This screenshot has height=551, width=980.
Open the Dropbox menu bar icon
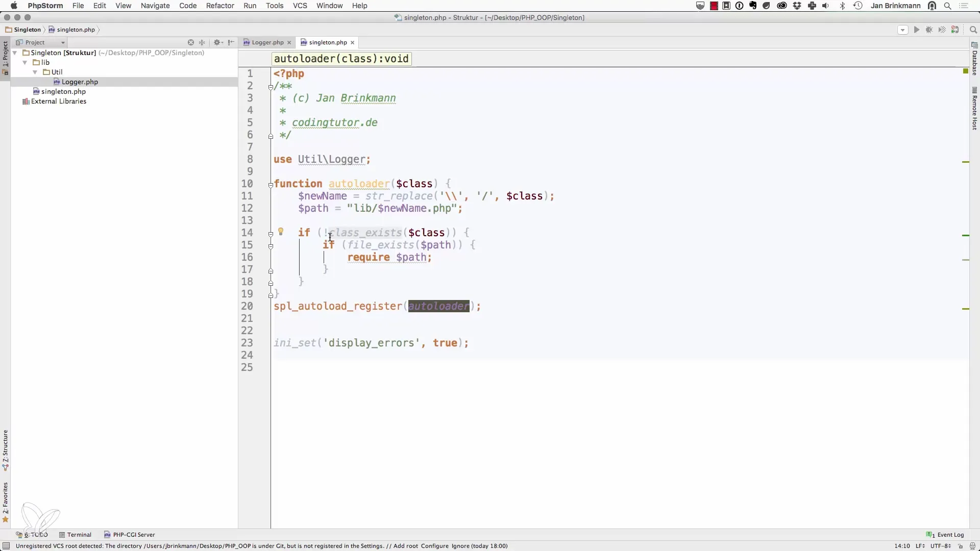(x=797, y=6)
